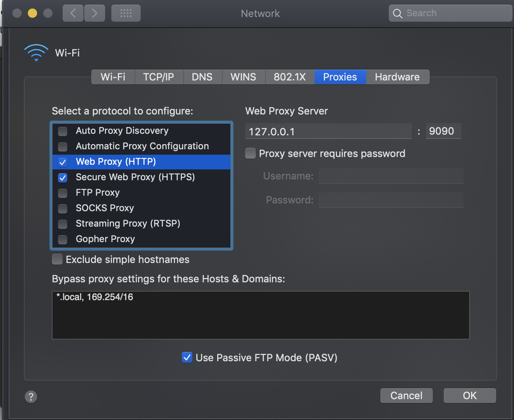Click the Cancel button

(407, 396)
